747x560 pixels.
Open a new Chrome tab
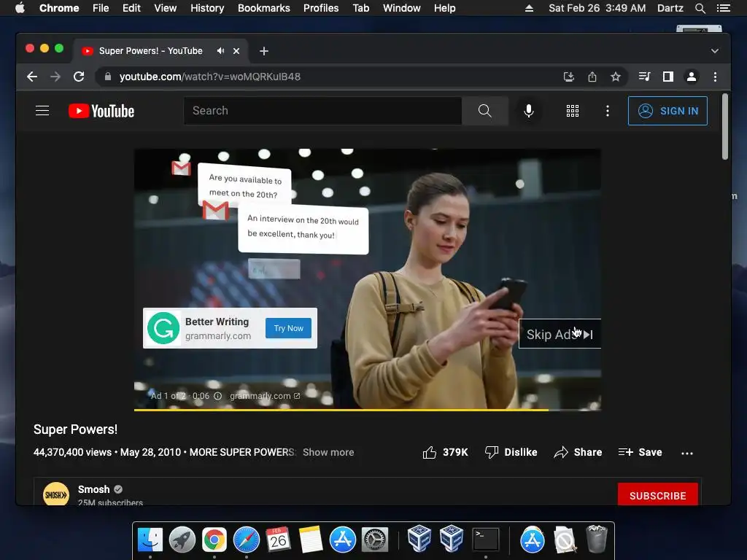[x=264, y=51]
